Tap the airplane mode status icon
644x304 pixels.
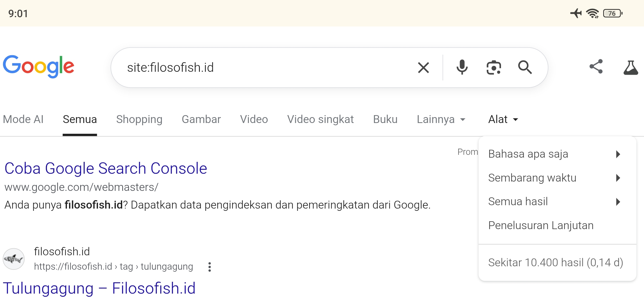click(576, 13)
